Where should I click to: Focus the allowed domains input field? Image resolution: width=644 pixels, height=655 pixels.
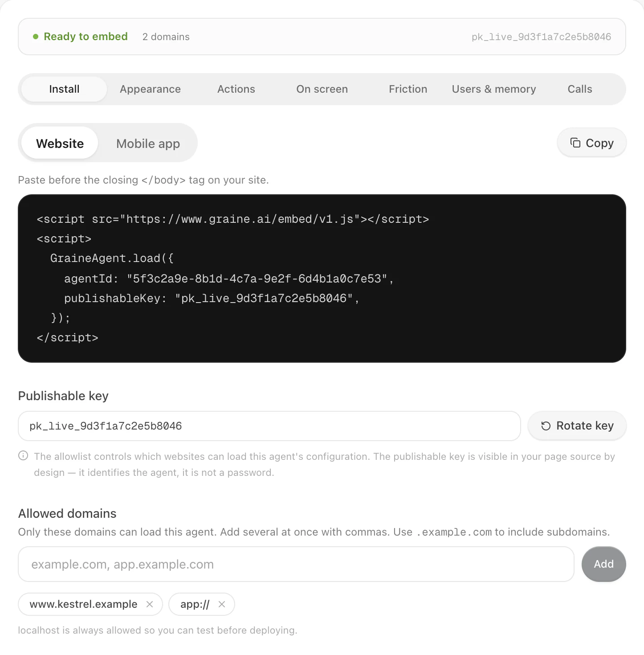296,564
